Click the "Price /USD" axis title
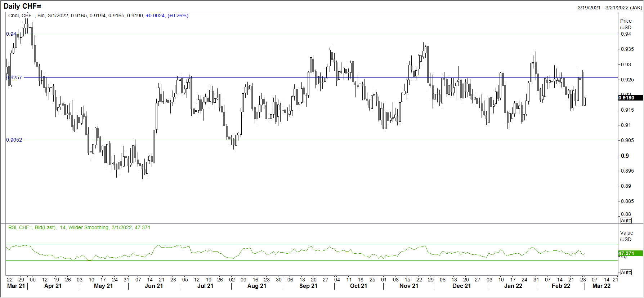The image size is (644, 298). pyautogui.click(x=626, y=24)
